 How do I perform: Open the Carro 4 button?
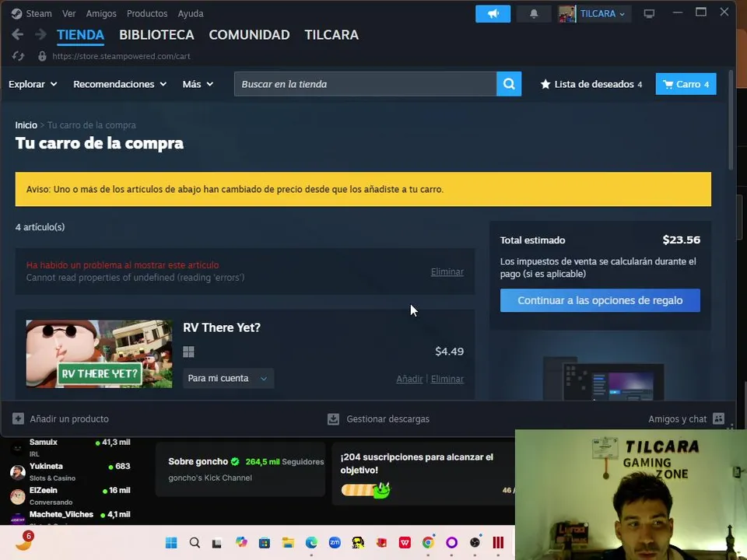tap(686, 84)
